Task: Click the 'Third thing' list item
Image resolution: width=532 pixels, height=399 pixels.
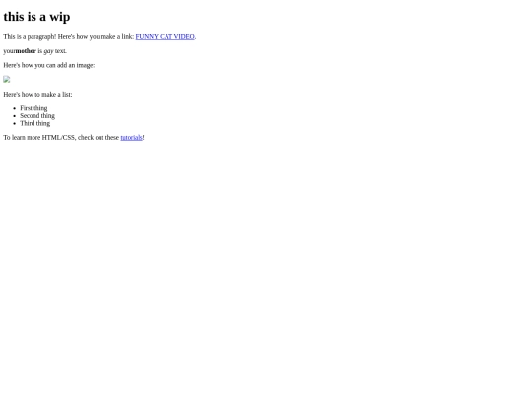Action: coord(34,123)
